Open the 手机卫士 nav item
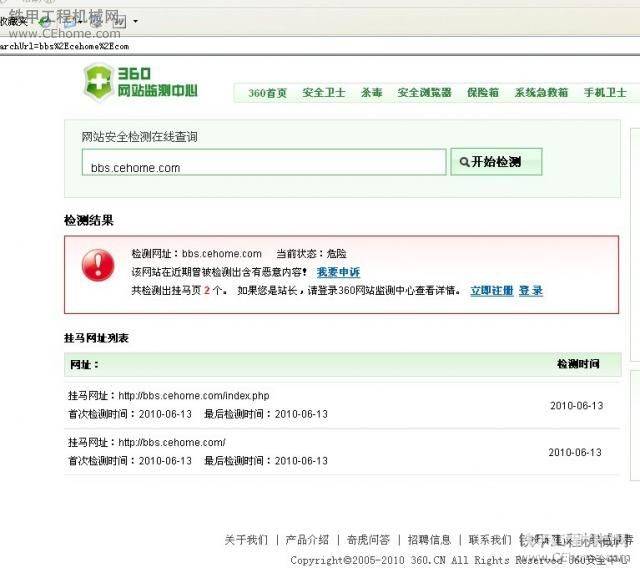Screen dimensions: 640x573 (605, 93)
